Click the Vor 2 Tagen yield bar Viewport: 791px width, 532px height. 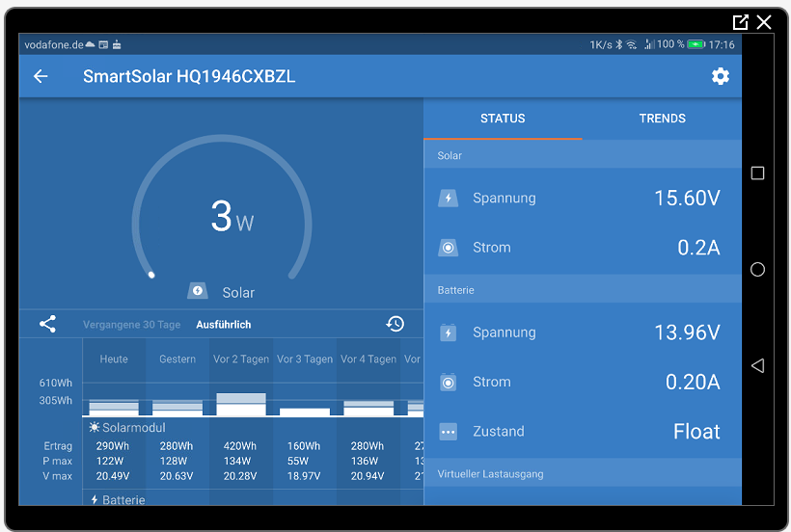[241, 405]
